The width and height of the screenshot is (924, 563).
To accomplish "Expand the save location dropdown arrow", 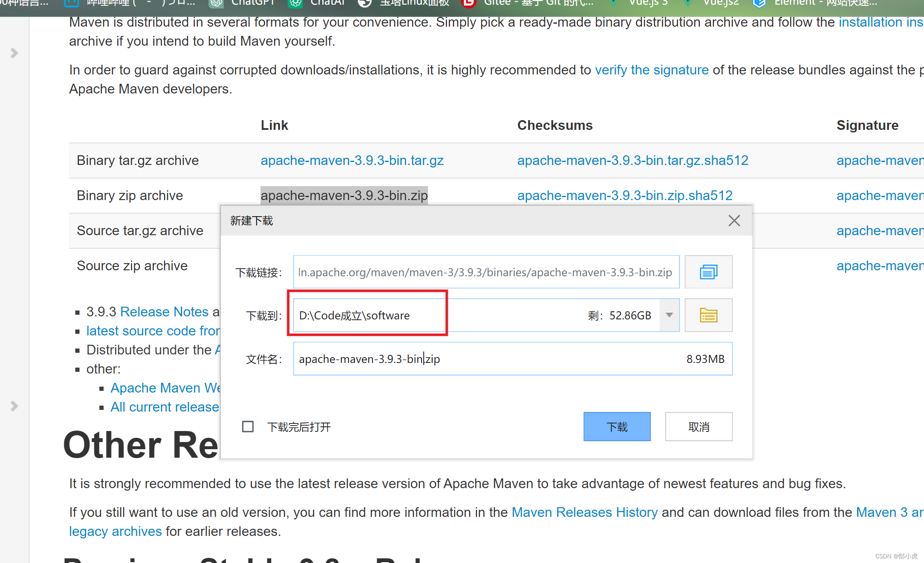I will 669,315.
